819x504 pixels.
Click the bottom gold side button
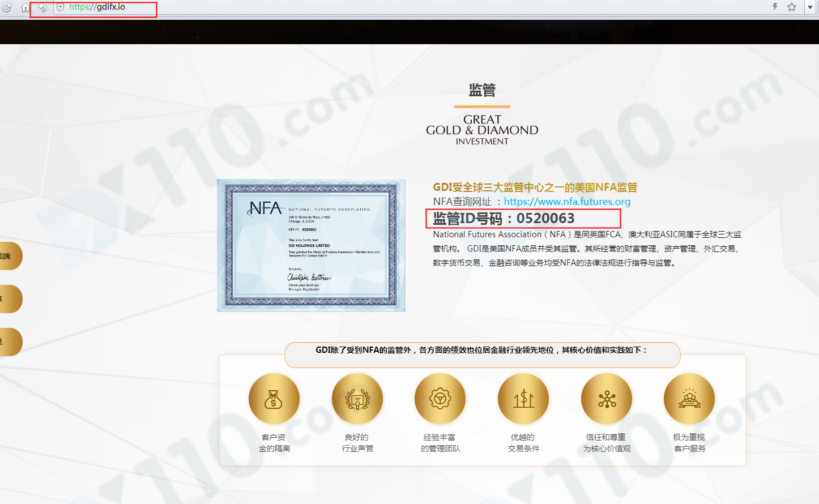pyautogui.click(x=10, y=342)
